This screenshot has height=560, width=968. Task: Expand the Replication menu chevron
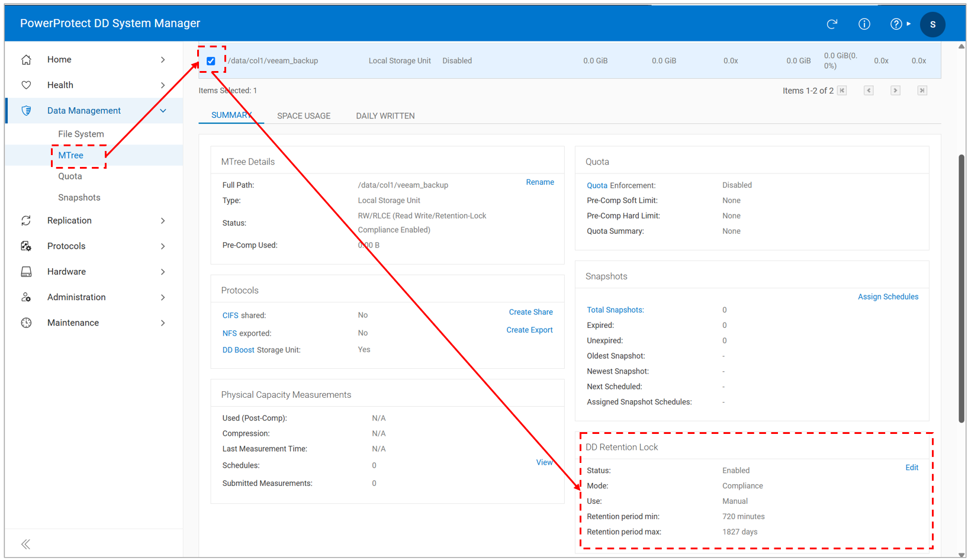[163, 221]
